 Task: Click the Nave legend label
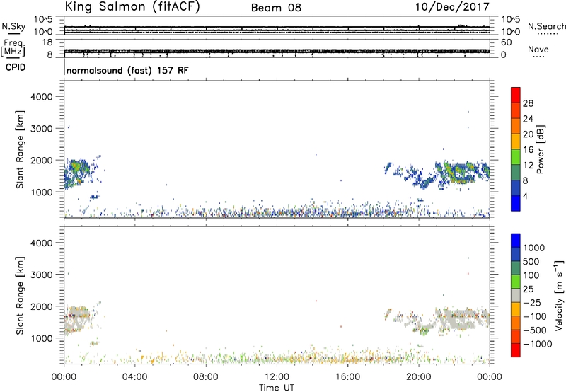click(538, 49)
